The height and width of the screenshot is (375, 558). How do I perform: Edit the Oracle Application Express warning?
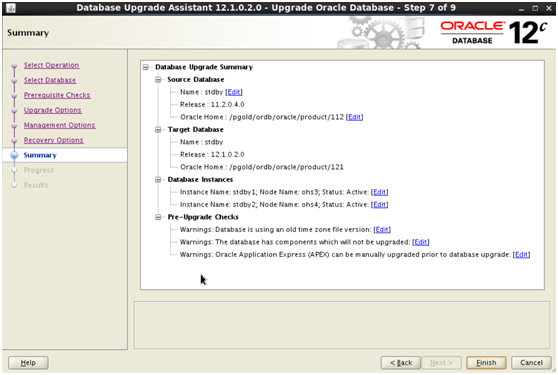point(521,254)
